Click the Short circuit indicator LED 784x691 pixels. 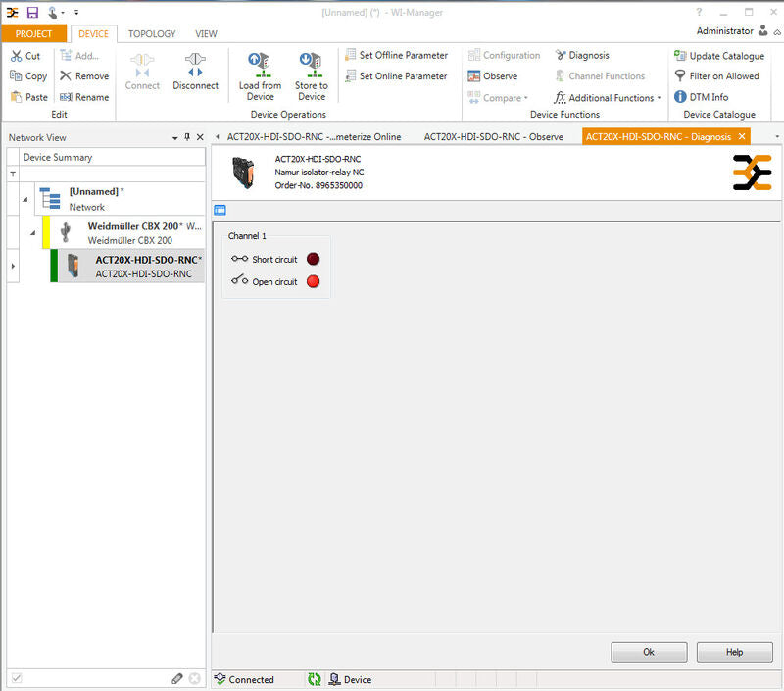tap(313, 259)
